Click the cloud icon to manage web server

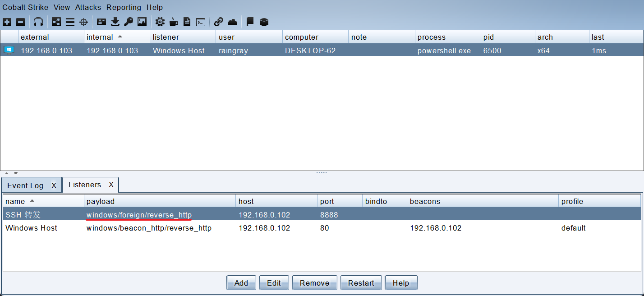pyautogui.click(x=232, y=22)
